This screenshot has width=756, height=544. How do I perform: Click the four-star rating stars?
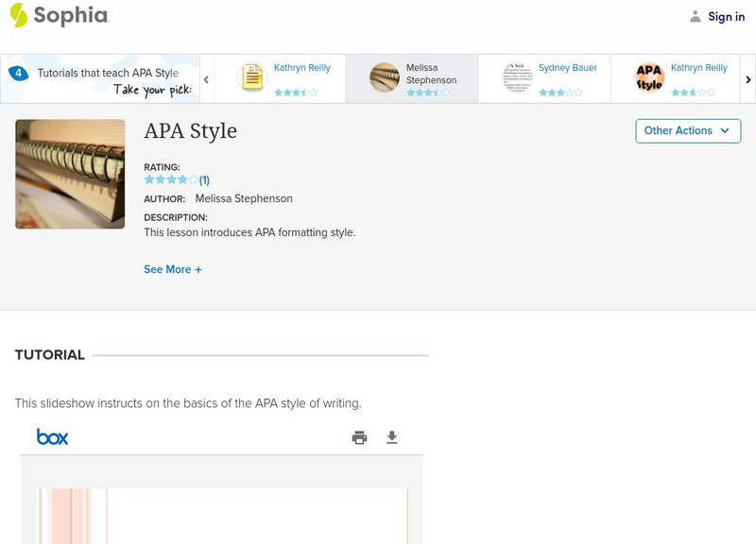pyautogui.click(x=170, y=179)
